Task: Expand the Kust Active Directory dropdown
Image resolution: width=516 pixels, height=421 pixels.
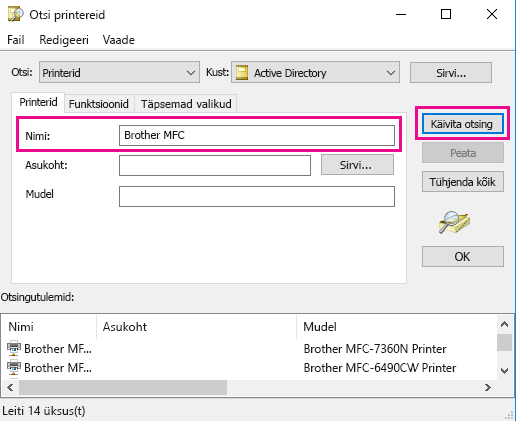Action: pyautogui.click(x=315, y=72)
